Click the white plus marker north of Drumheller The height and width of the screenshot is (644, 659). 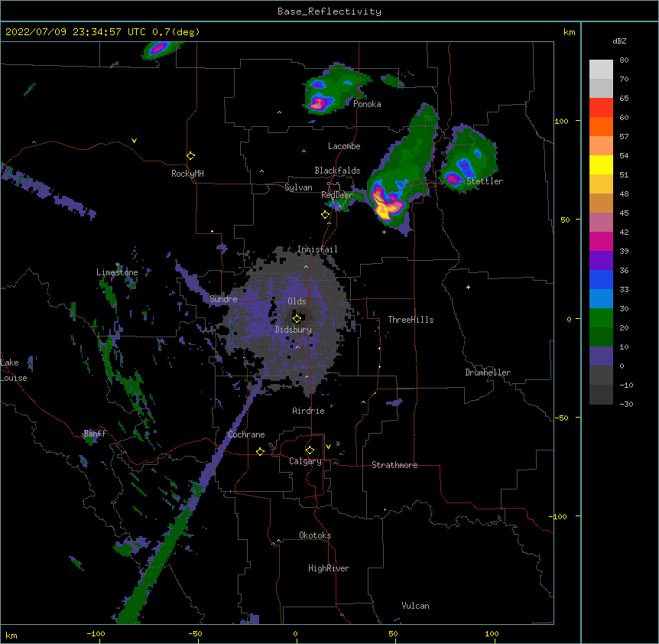pyautogui.click(x=468, y=287)
